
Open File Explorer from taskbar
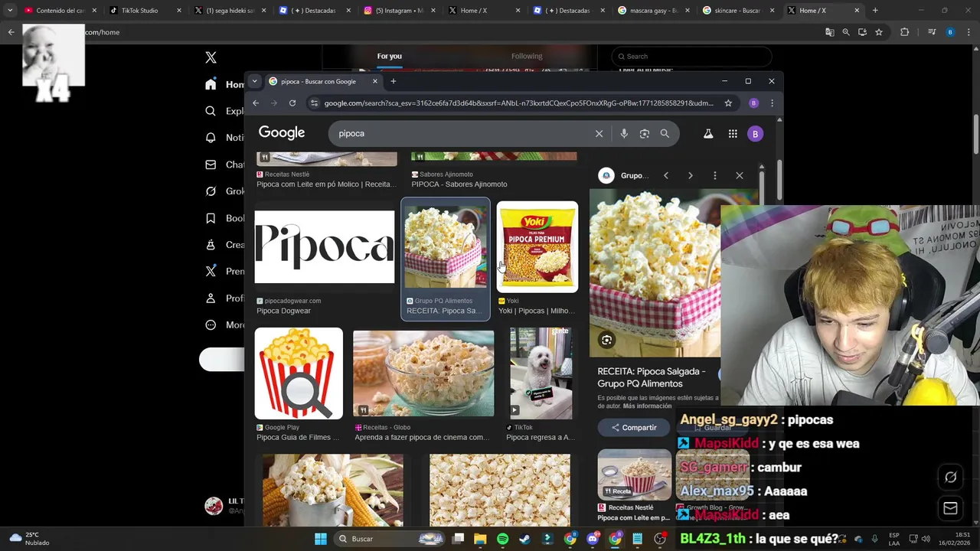click(x=480, y=539)
